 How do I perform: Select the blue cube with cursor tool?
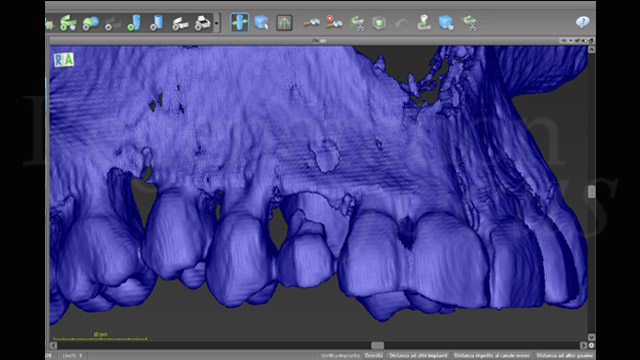click(x=262, y=22)
